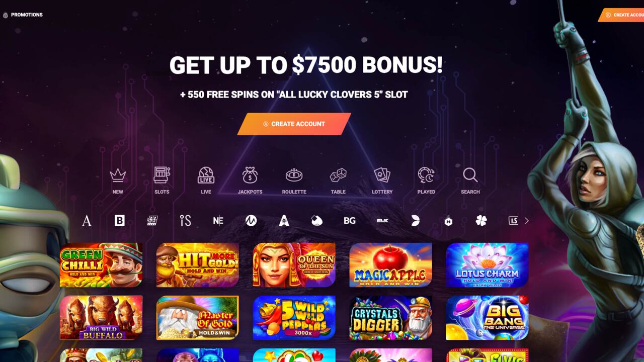Image resolution: width=644 pixels, height=362 pixels.
Task: Expand provider list with right arrow
Action: [x=527, y=221]
